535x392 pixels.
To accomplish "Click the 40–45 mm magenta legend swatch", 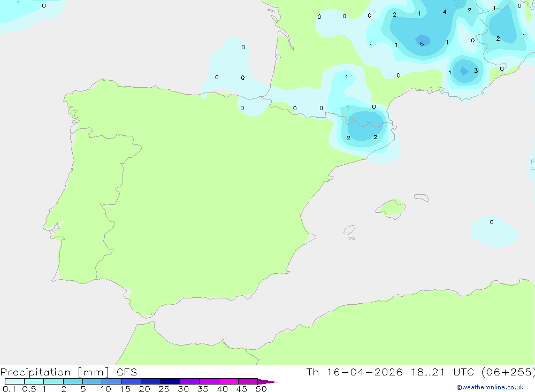I will click(228, 381).
